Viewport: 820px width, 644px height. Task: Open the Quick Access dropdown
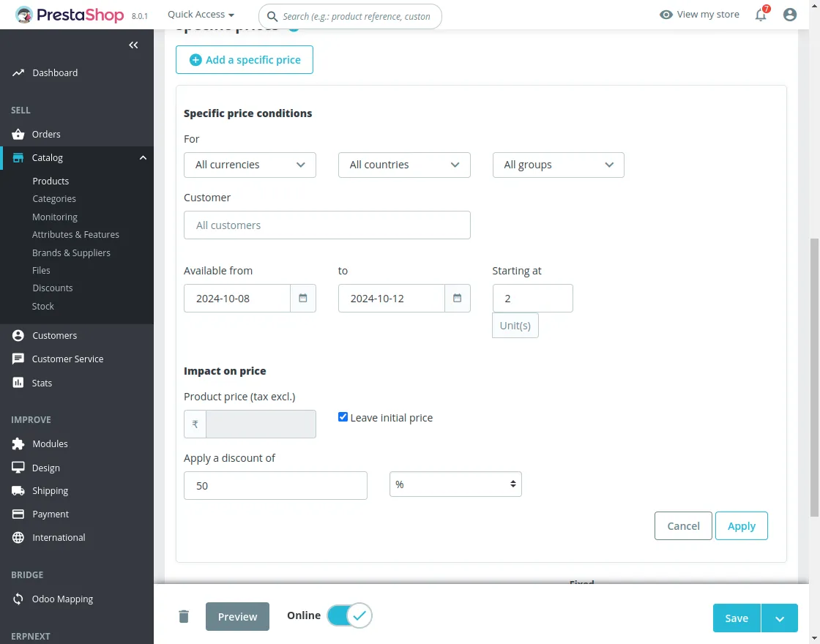coord(201,15)
